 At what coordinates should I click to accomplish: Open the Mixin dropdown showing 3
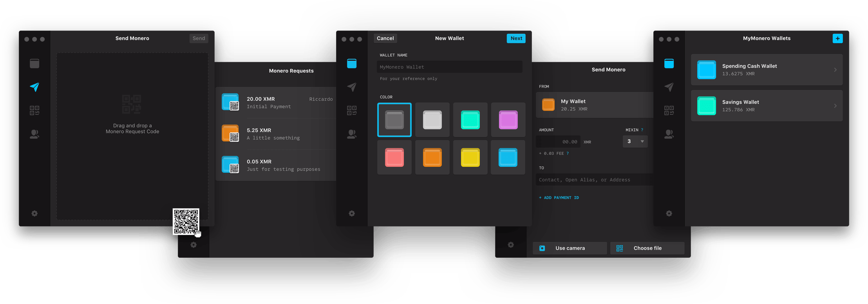[x=635, y=141]
